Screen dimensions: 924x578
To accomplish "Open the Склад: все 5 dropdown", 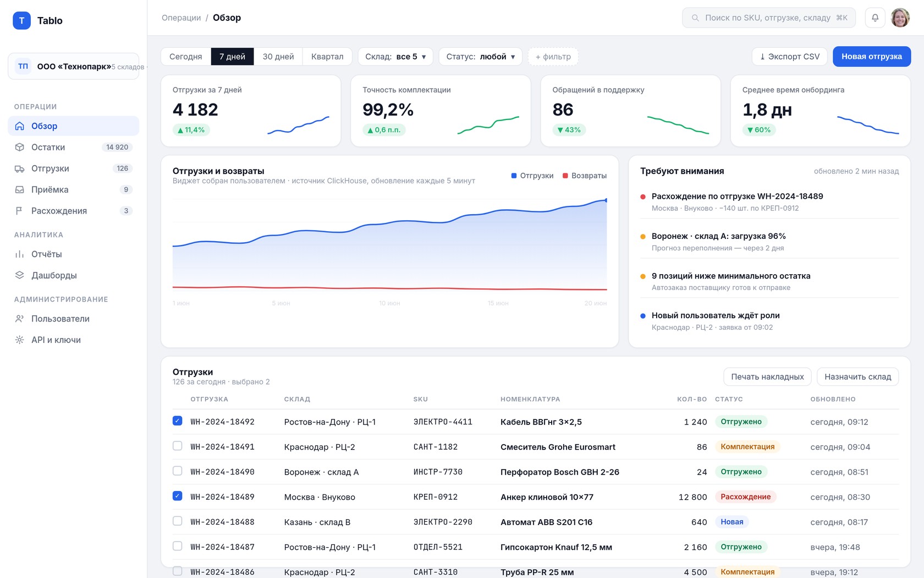I will pyautogui.click(x=395, y=57).
